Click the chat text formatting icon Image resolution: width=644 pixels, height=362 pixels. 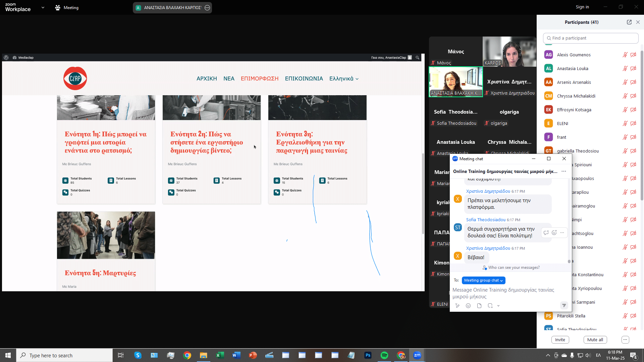457,306
